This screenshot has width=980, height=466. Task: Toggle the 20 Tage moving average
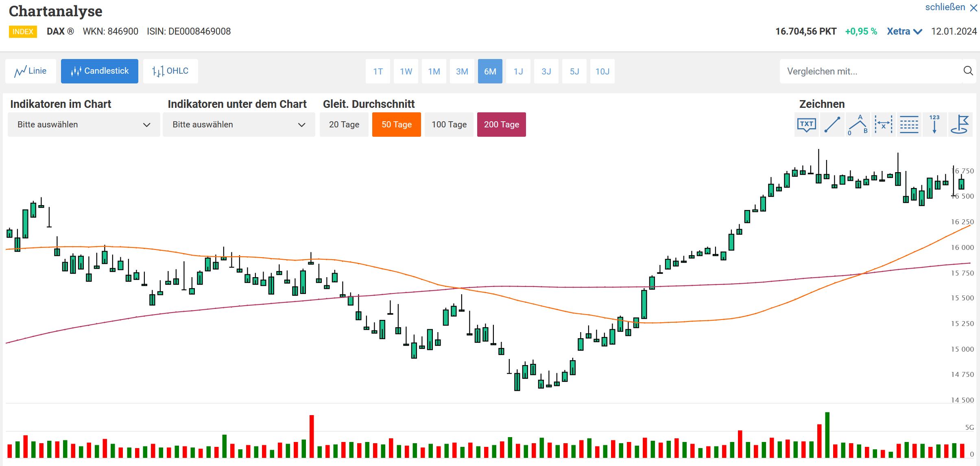[x=344, y=125]
